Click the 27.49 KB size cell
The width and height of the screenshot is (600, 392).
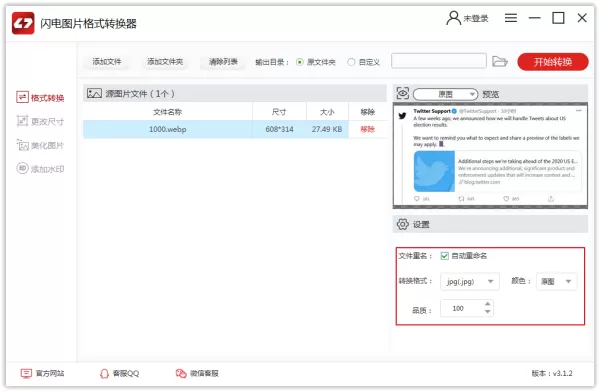point(327,129)
